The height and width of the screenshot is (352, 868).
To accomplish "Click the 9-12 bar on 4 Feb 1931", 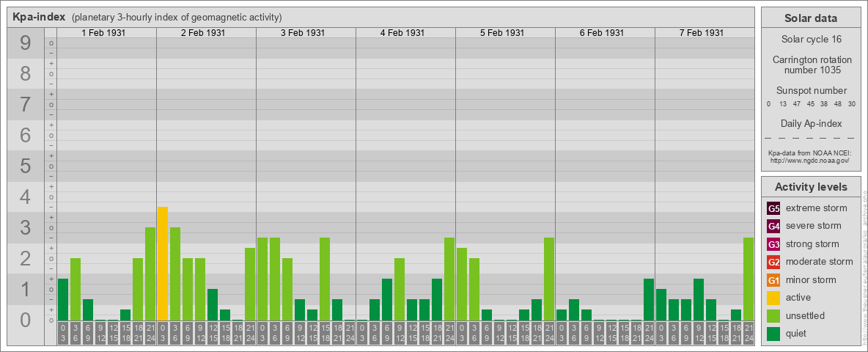I will (x=399, y=290).
